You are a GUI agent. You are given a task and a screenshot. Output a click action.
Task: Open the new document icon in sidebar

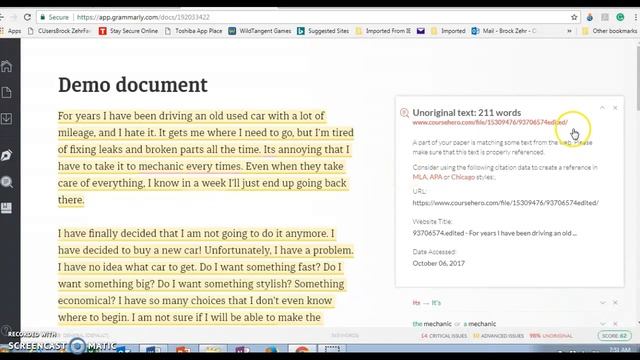(7, 93)
